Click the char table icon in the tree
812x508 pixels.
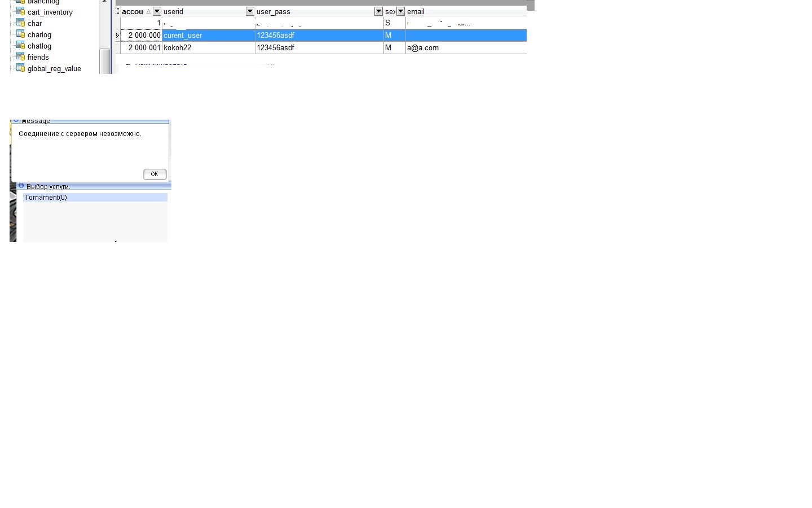21,23
